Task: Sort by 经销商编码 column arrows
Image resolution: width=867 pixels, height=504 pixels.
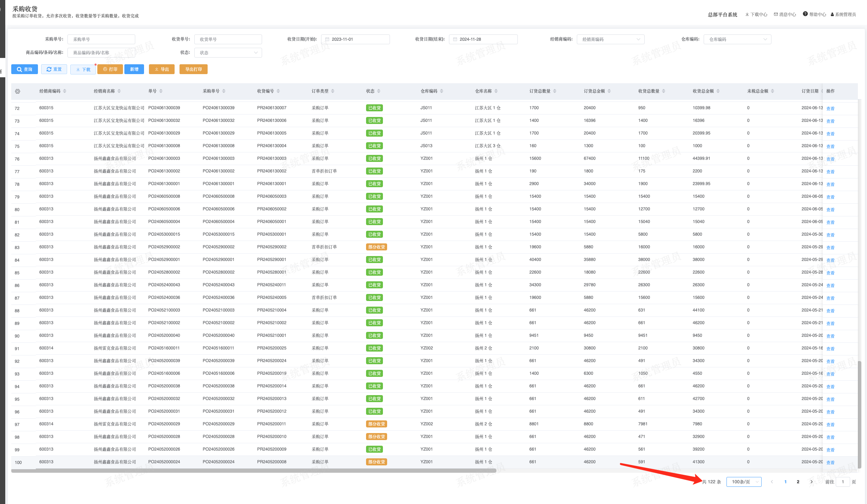Action: click(x=65, y=91)
